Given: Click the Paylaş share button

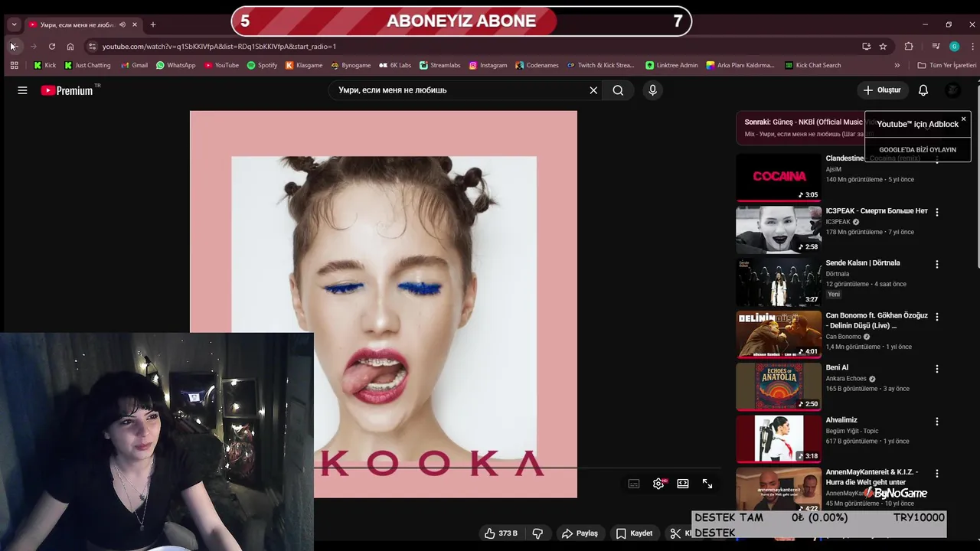Looking at the screenshot, I should 580,533.
